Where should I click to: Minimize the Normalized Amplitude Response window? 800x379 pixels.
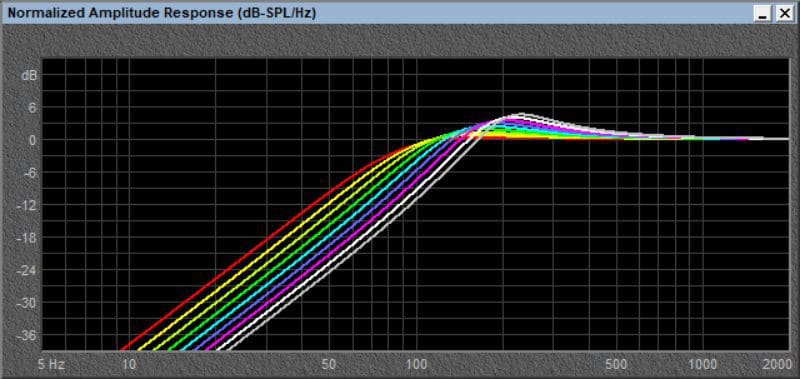[x=763, y=14]
